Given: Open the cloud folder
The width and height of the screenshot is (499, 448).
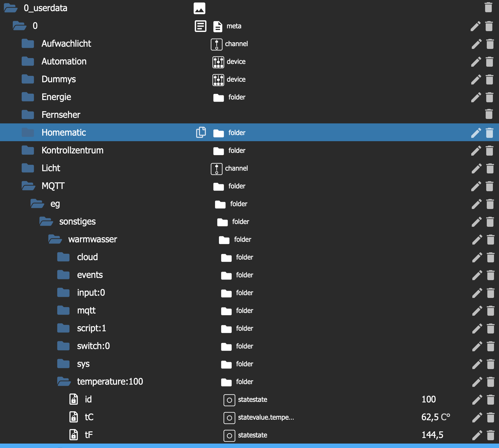Looking at the screenshot, I should coord(63,257).
